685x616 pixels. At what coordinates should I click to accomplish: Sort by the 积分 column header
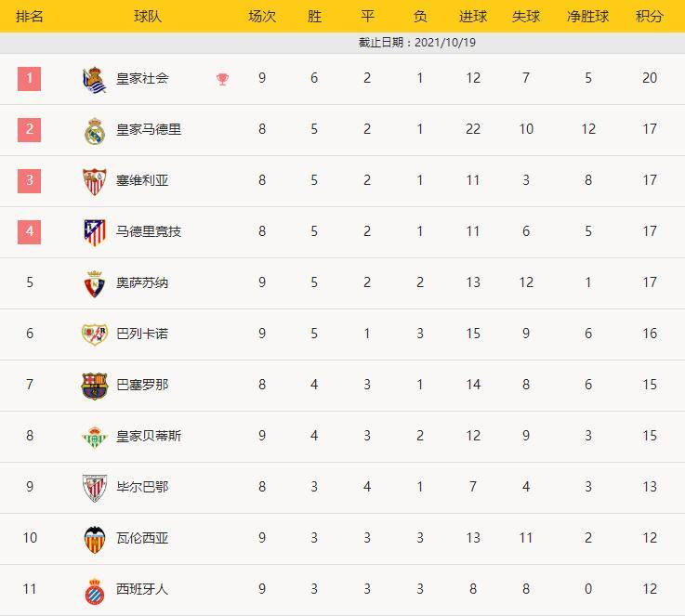649,17
